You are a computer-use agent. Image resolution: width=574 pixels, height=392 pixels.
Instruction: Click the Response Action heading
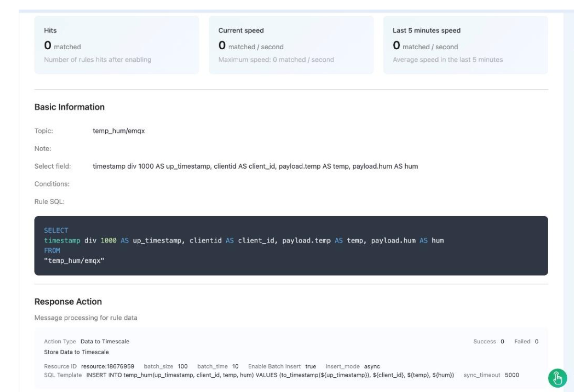(68, 302)
